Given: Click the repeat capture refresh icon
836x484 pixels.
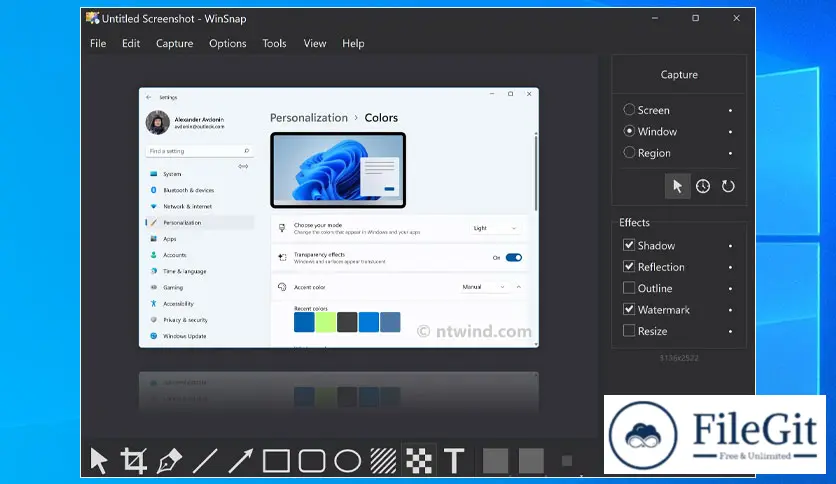Looking at the screenshot, I should tap(728, 186).
